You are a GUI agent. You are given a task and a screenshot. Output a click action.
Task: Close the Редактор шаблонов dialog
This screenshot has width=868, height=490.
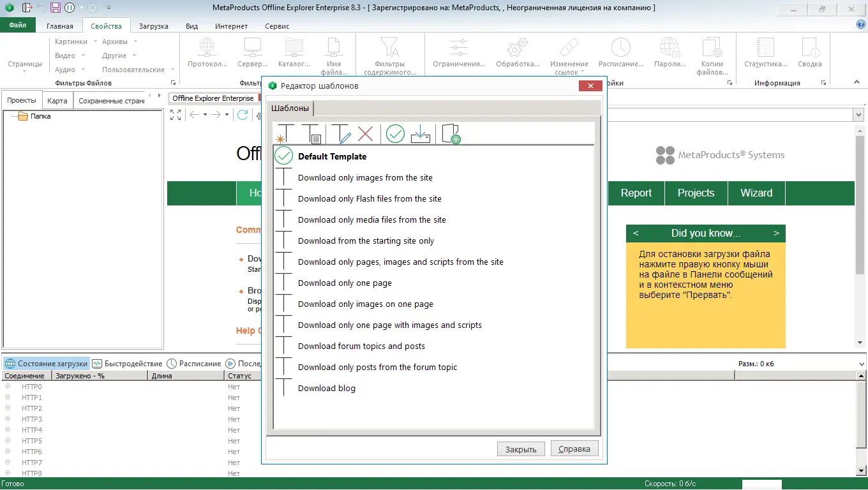[x=591, y=86]
